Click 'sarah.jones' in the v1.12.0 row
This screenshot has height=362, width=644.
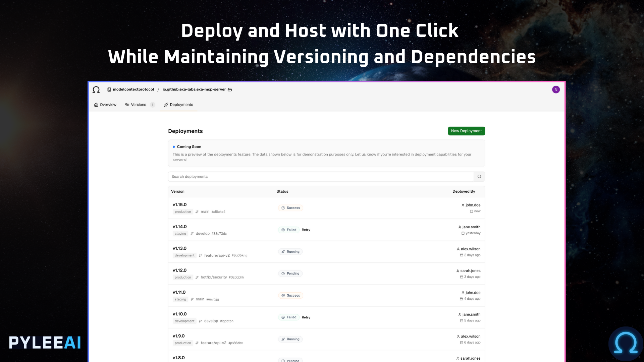[x=470, y=271]
